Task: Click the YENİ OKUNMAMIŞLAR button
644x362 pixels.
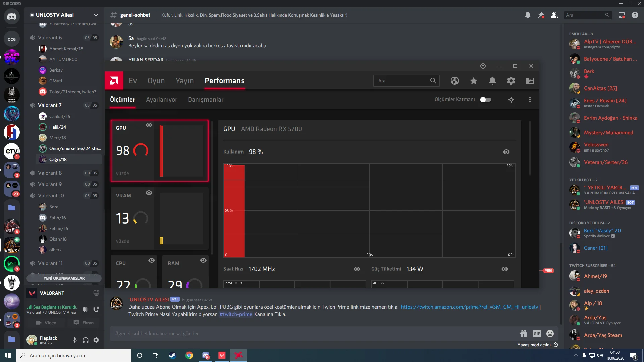Action: (x=64, y=278)
